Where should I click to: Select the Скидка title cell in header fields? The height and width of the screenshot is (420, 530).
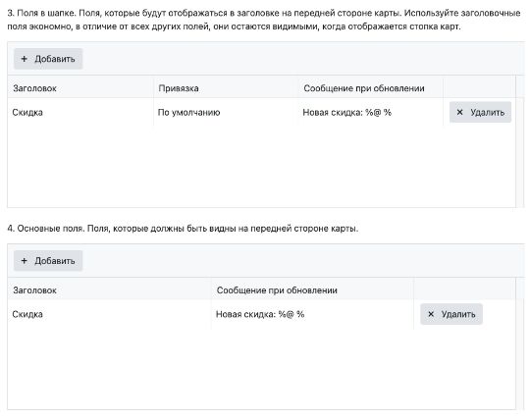[x=80, y=112]
